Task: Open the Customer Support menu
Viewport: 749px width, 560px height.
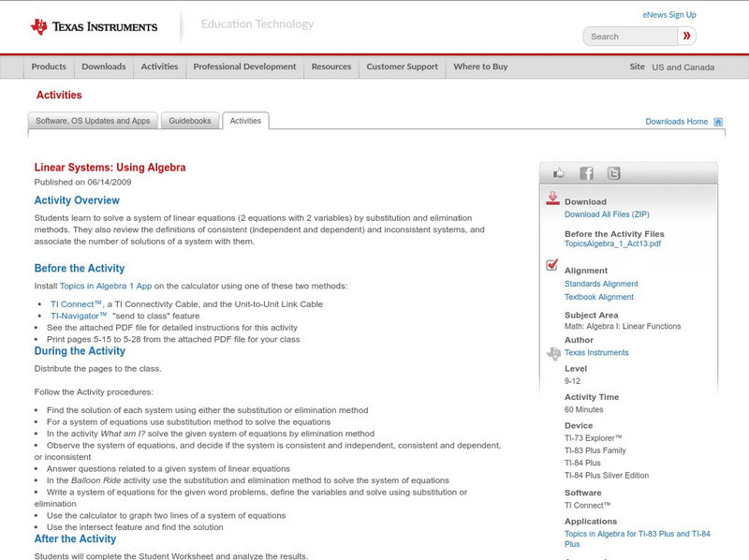Action: (403, 66)
